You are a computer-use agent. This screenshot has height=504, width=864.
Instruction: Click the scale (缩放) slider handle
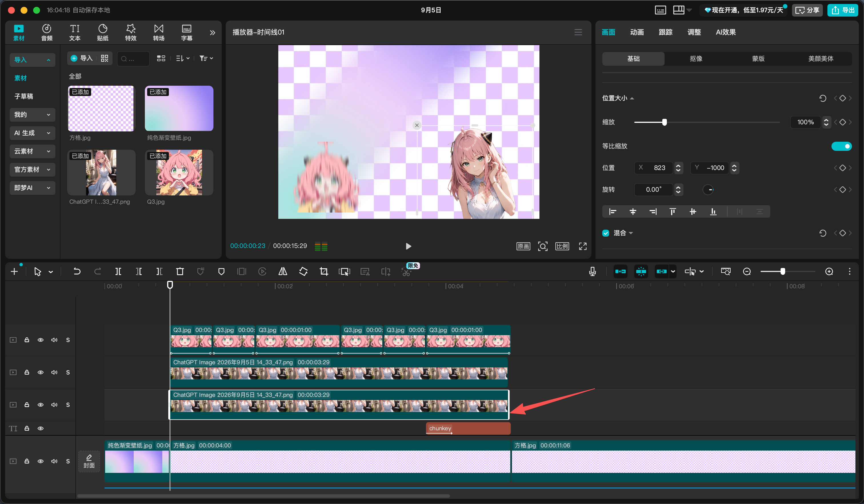tap(664, 122)
